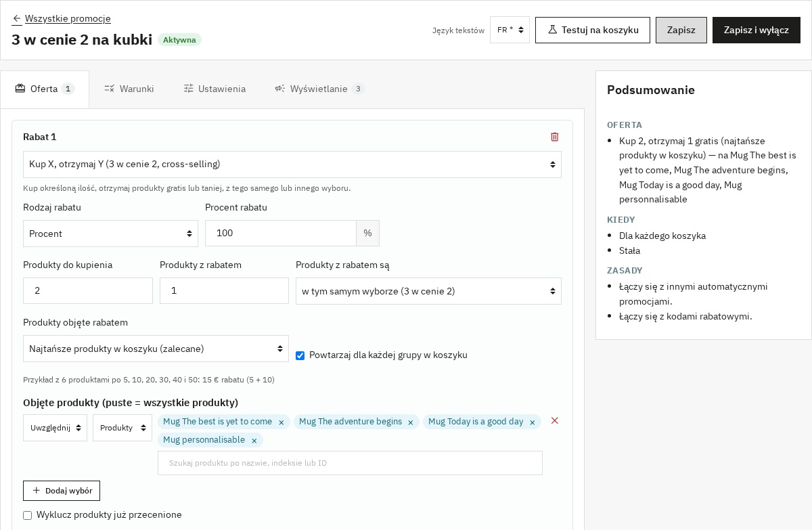The width and height of the screenshot is (812, 530).
Task: Expand the Produkty z rabatem są dropdown
Action: (428, 291)
